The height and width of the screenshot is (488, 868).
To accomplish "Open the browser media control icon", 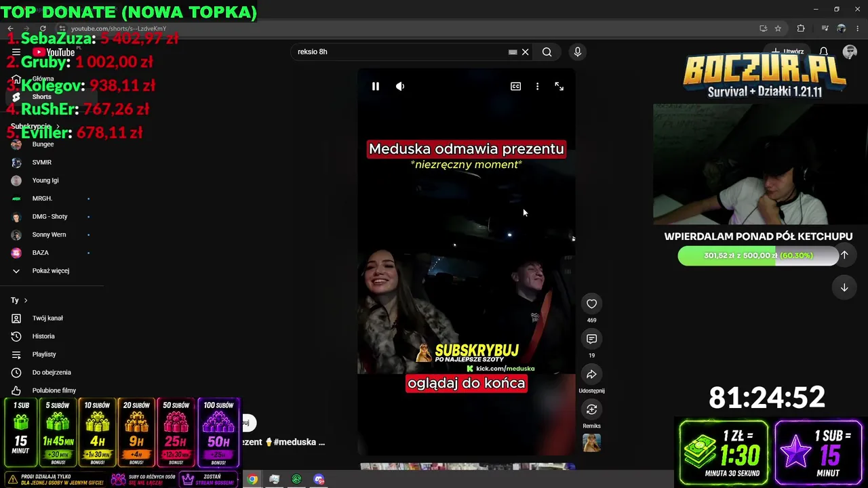I will 825,28.
